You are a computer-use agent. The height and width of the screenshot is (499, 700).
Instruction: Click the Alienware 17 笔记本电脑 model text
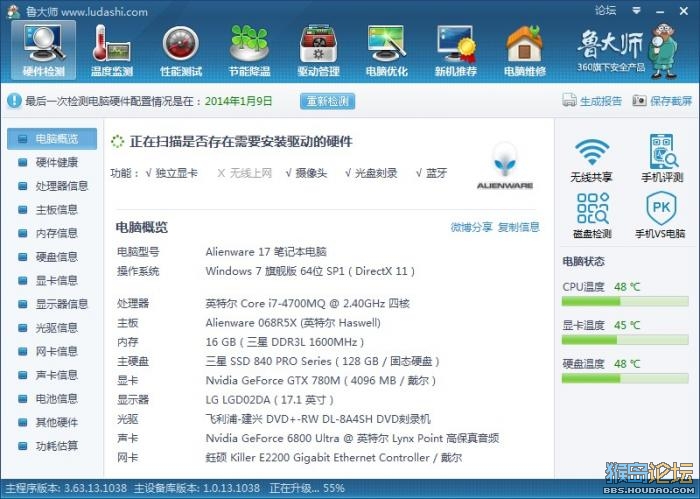tap(266, 252)
